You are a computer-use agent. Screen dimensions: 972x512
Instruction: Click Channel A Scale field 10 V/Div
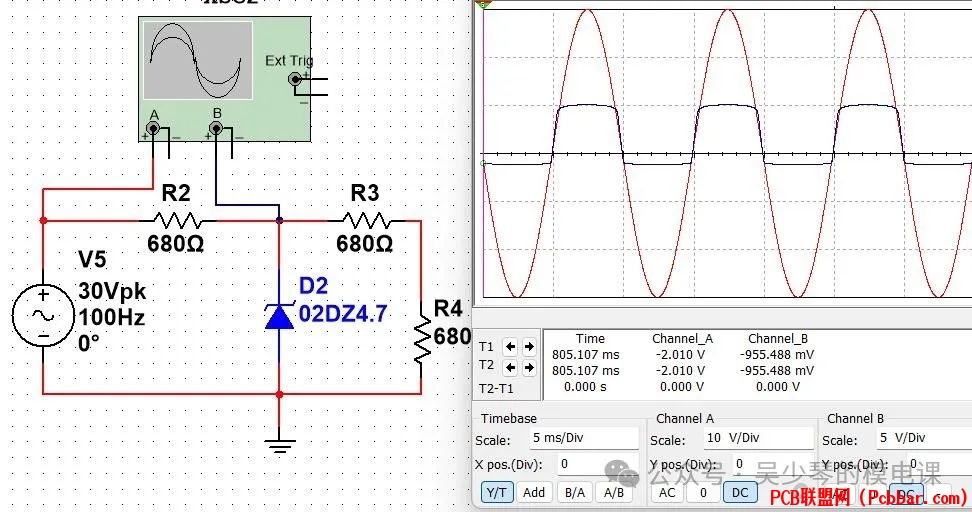(757, 438)
